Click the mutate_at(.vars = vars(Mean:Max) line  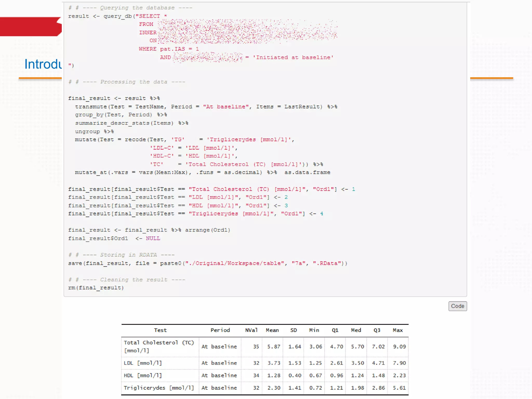pyautogui.click(x=203, y=172)
